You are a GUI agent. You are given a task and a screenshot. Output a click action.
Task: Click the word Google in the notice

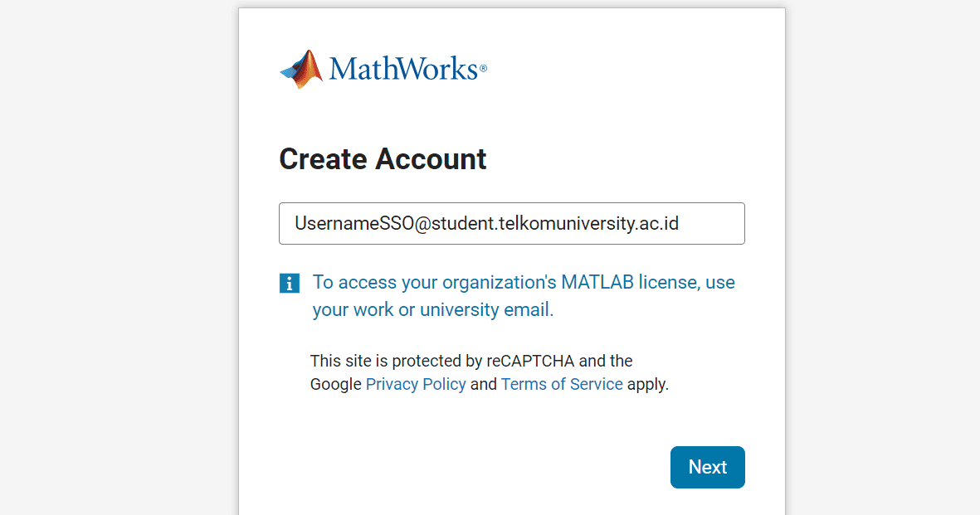[x=335, y=384]
